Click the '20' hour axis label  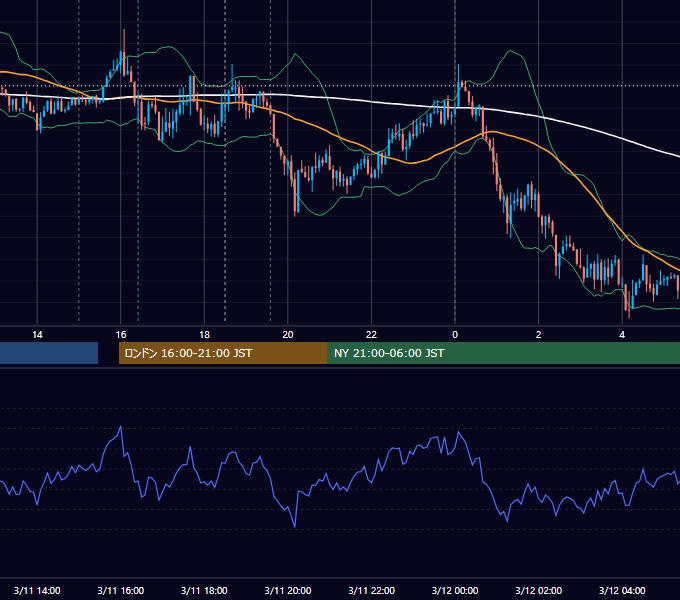[288, 335]
